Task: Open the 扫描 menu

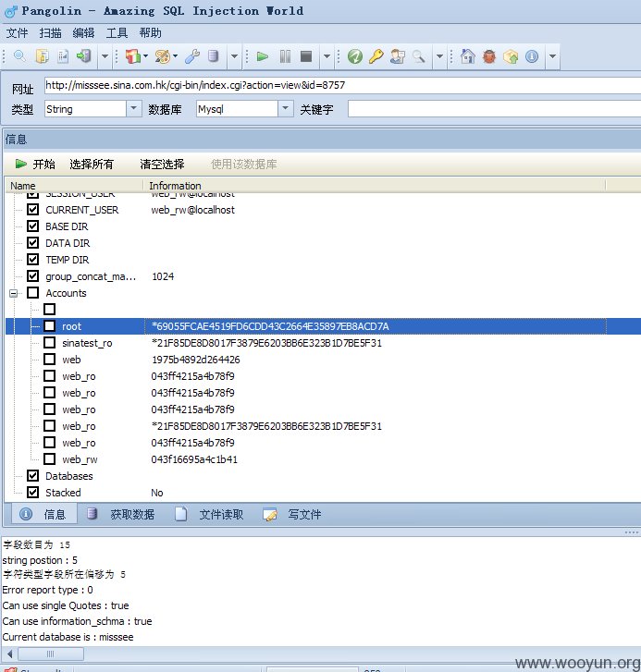Action: 50,33
